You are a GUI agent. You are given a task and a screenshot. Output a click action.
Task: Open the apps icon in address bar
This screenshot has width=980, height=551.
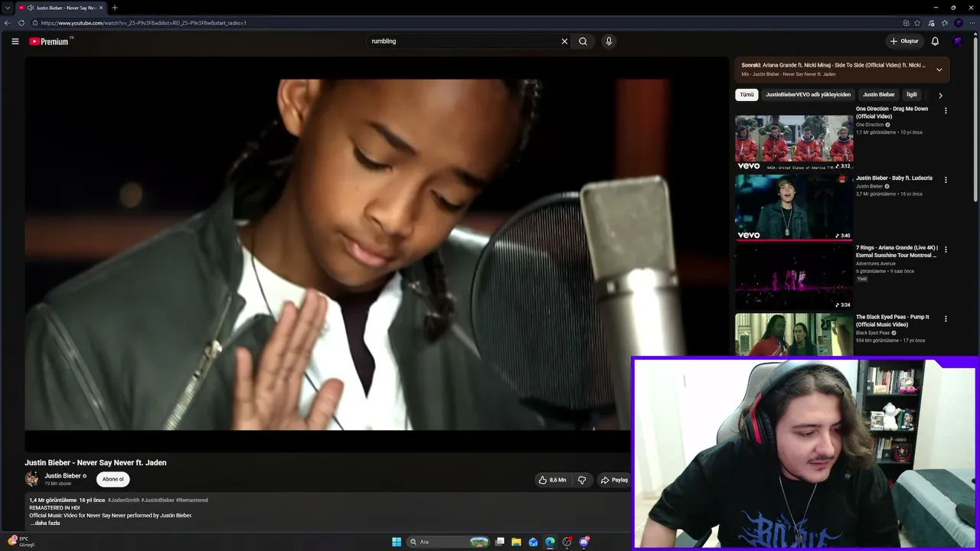[906, 23]
